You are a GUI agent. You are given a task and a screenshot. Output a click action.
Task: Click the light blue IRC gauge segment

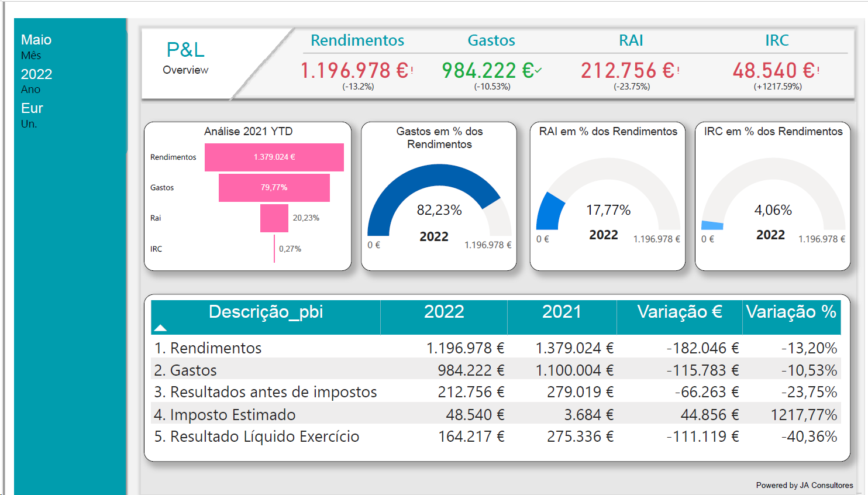(712, 225)
